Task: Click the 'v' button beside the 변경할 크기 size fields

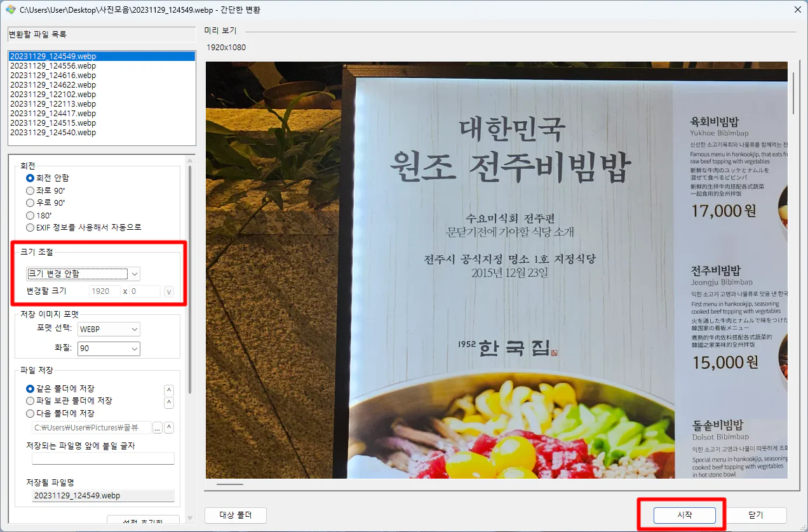Action: [x=169, y=291]
